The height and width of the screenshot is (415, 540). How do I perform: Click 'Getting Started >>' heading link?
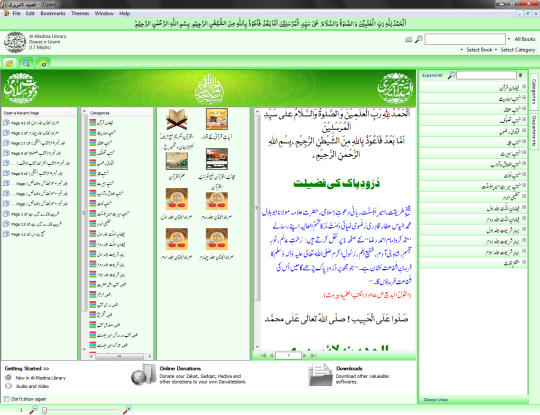pos(27,368)
